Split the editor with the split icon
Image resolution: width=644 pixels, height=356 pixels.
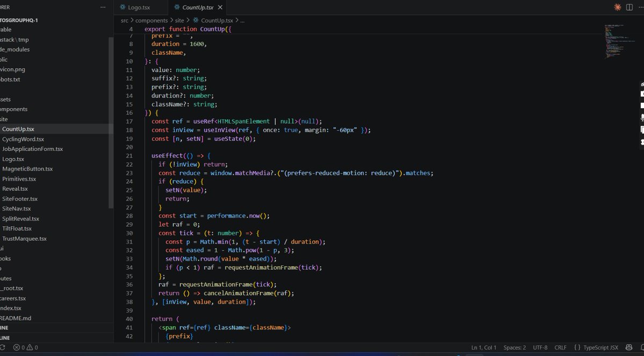(x=630, y=7)
